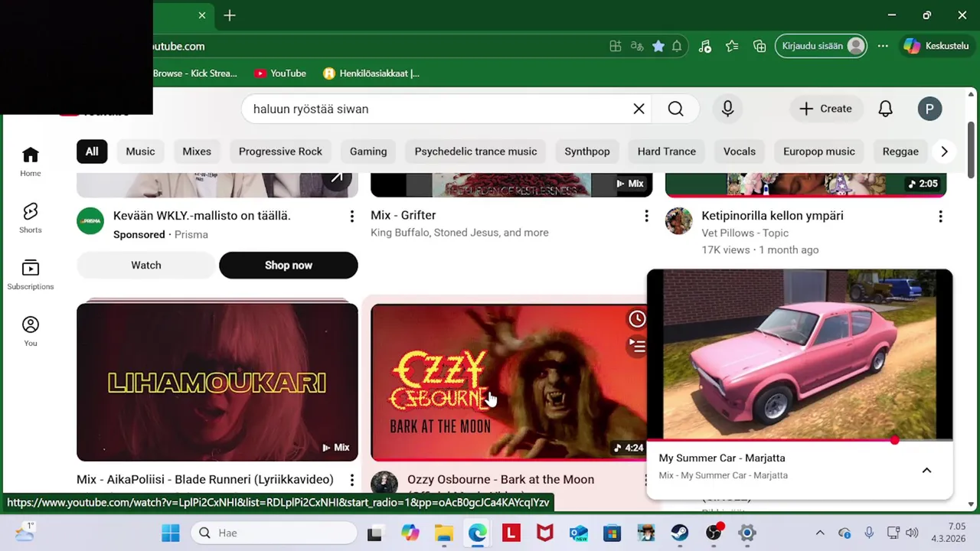The width and height of the screenshot is (980, 551).
Task: Click the browser favorites list icon
Action: tap(732, 46)
